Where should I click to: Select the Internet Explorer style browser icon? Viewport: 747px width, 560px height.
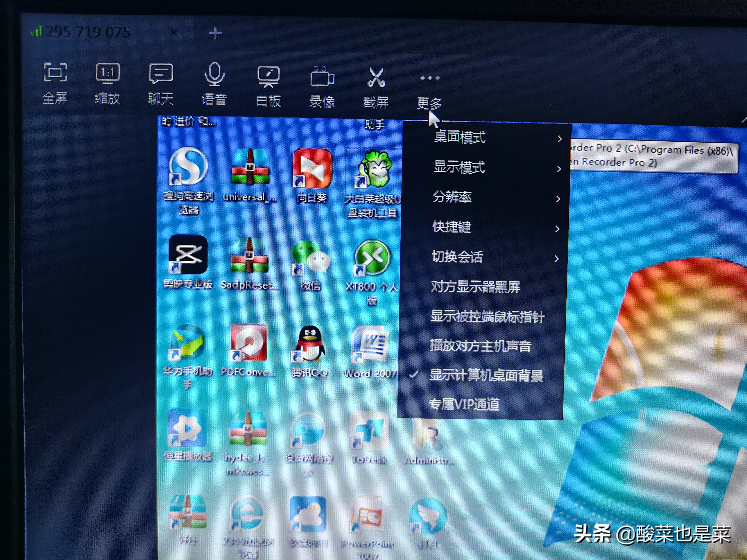(247, 514)
